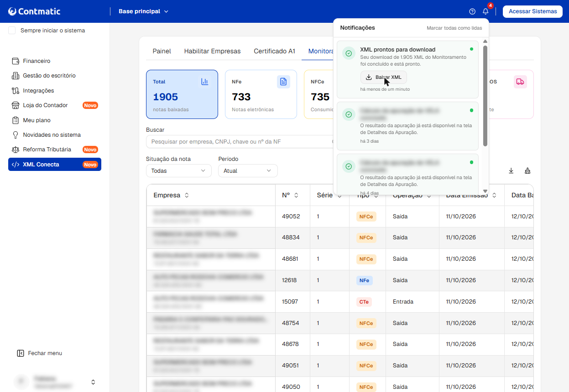This screenshot has width=569, height=392.
Task: Click the Novo badge beside XML Conecta
Action: click(90, 165)
